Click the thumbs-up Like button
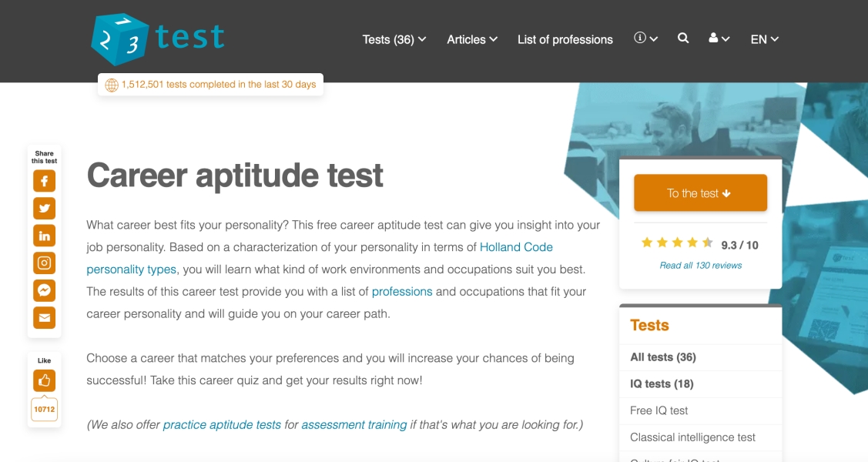The image size is (868, 462). 45,380
